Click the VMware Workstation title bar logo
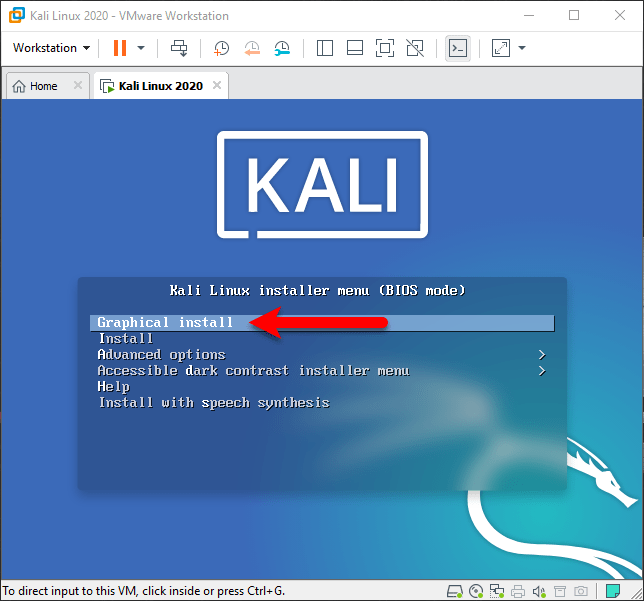This screenshot has height=601, width=644. click(x=16, y=16)
